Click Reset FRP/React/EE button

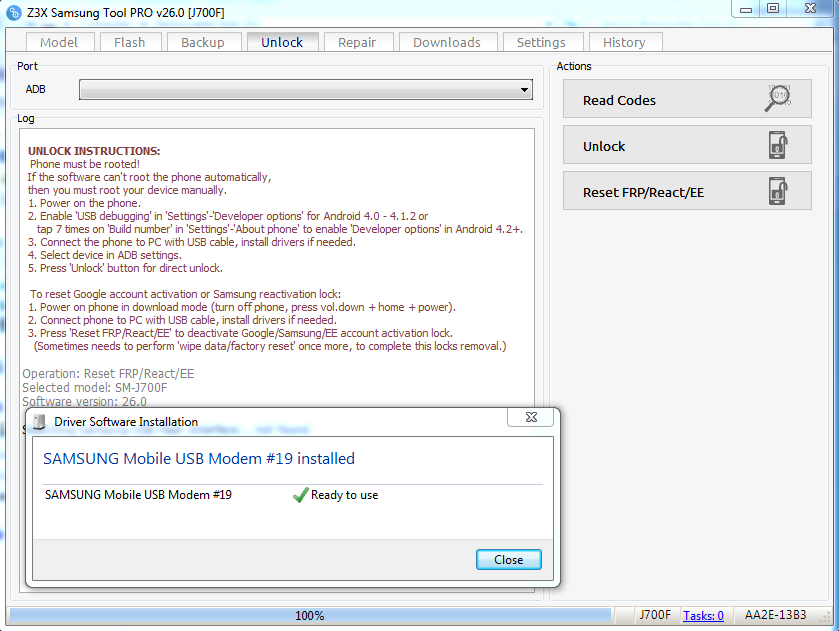[x=687, y=191]
